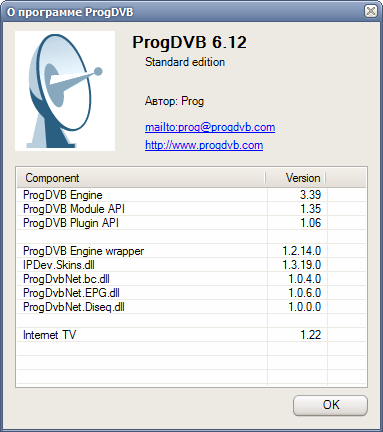Open the mailto:prog@progdvb.com link
The width and height of the screenshot is (383, 432).
(x=210, y=127)
